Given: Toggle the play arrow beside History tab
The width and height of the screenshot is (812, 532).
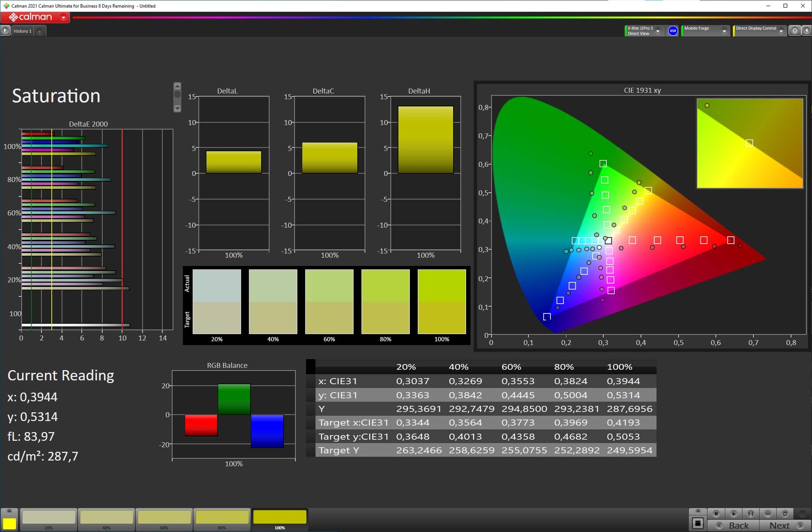Looking at the screenshot, I should 5,31.
